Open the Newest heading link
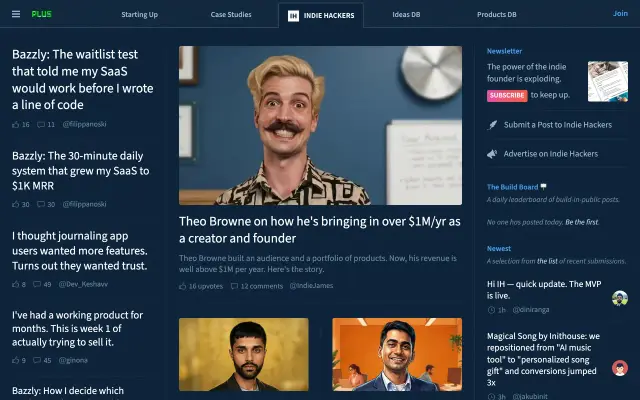640x400 pixels. pyautogui.click(x=499, y=248)
